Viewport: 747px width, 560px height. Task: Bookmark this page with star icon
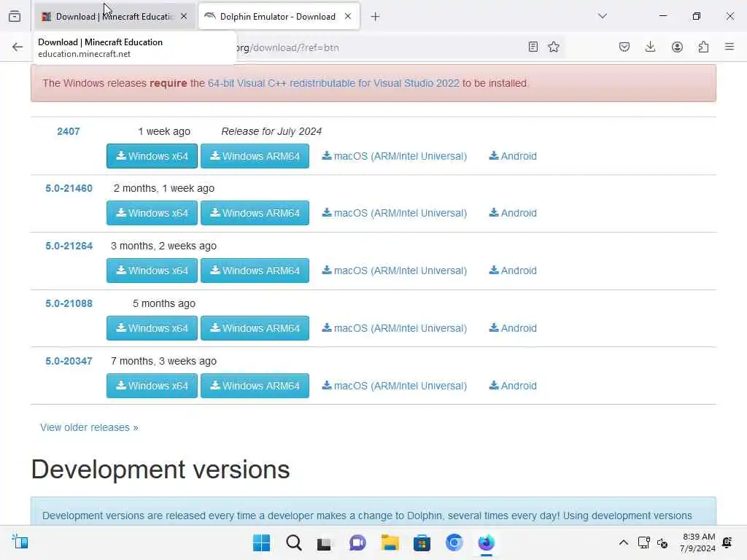(554, 47)
